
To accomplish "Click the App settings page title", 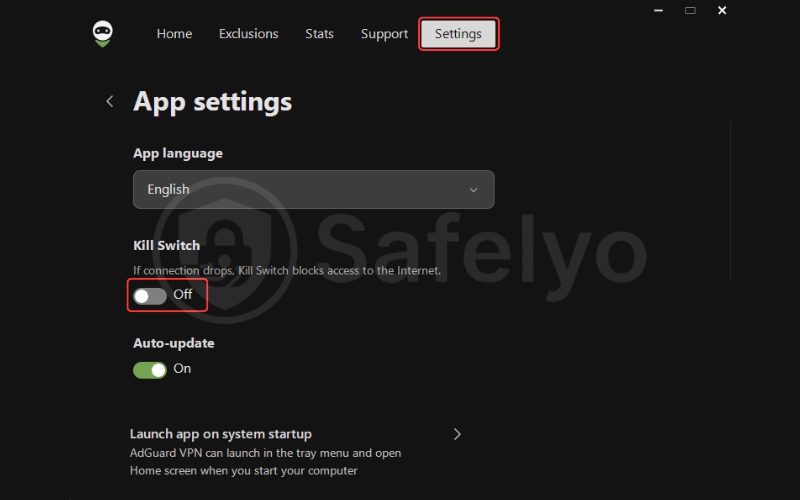I will click(212, 102).
